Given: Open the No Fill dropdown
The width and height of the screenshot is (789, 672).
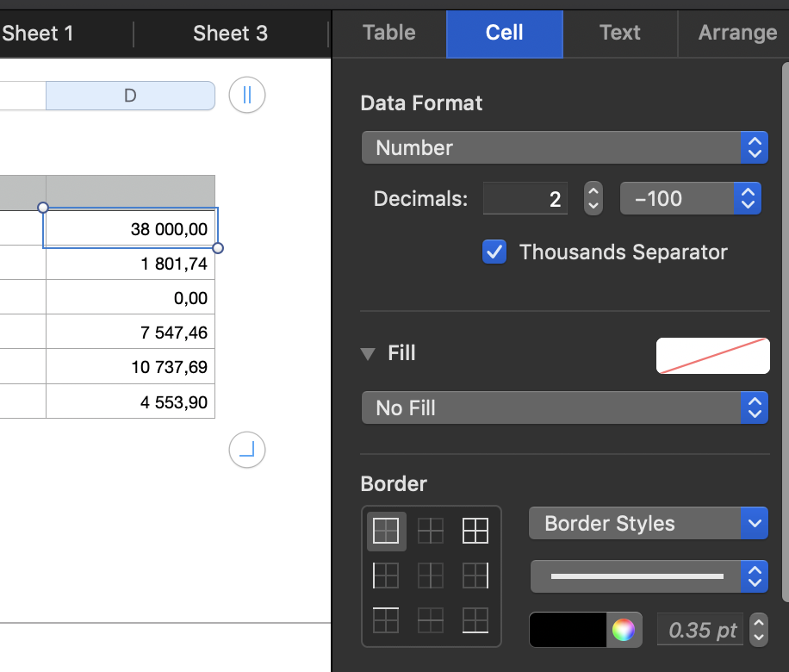Looking at the screenshot, I should (x=564, y=408).
